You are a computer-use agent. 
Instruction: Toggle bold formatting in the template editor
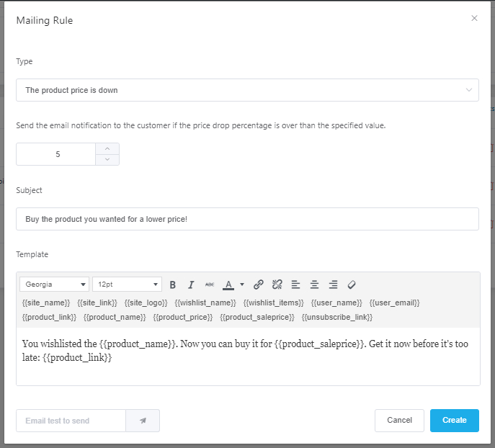[173, 285]
